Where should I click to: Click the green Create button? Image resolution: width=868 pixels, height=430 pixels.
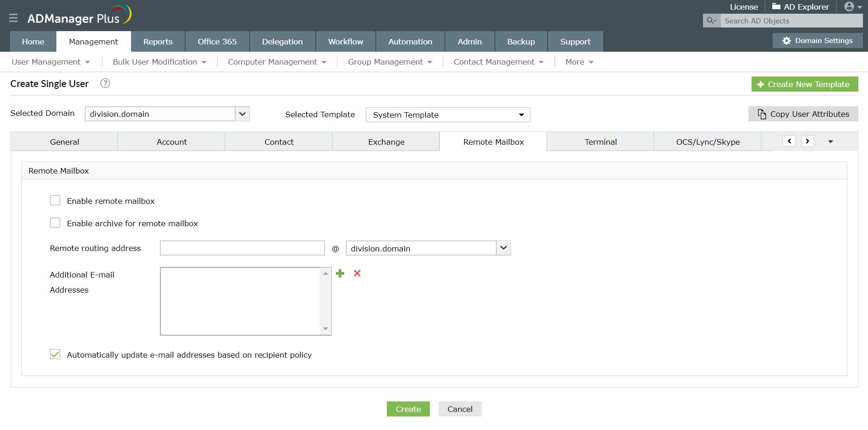click(408, 409)
